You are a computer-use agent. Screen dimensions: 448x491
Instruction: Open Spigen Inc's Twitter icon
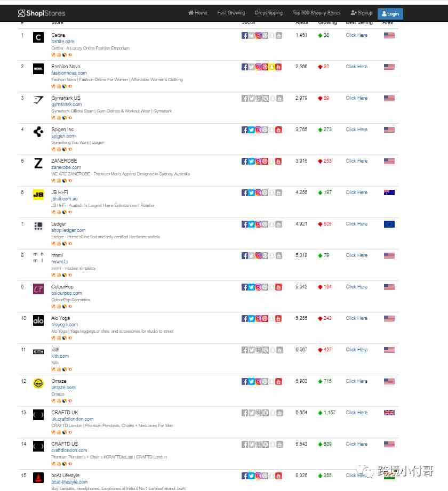tap(252, 130)
